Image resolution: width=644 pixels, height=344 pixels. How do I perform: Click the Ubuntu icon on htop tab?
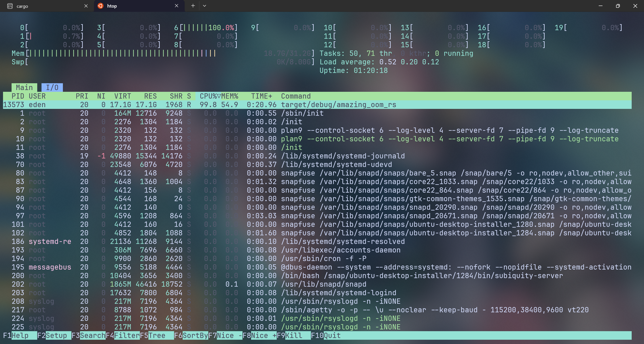[x=100, y=6]
